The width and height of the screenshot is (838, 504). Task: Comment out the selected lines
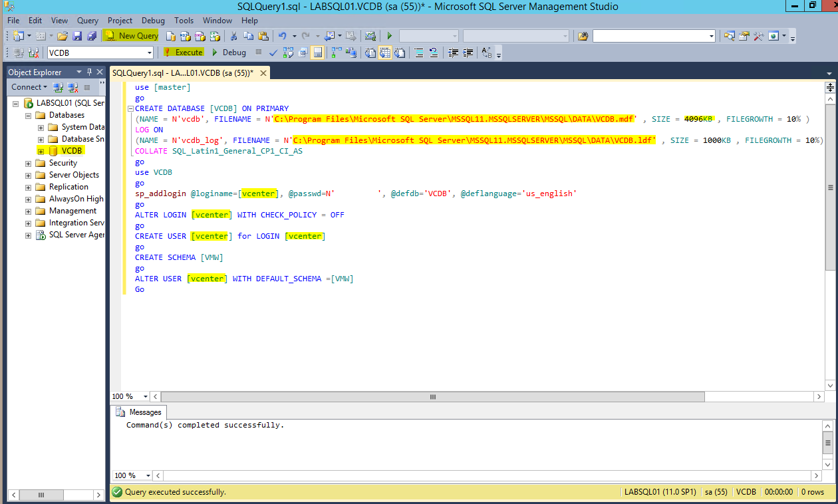coord(419,52)
